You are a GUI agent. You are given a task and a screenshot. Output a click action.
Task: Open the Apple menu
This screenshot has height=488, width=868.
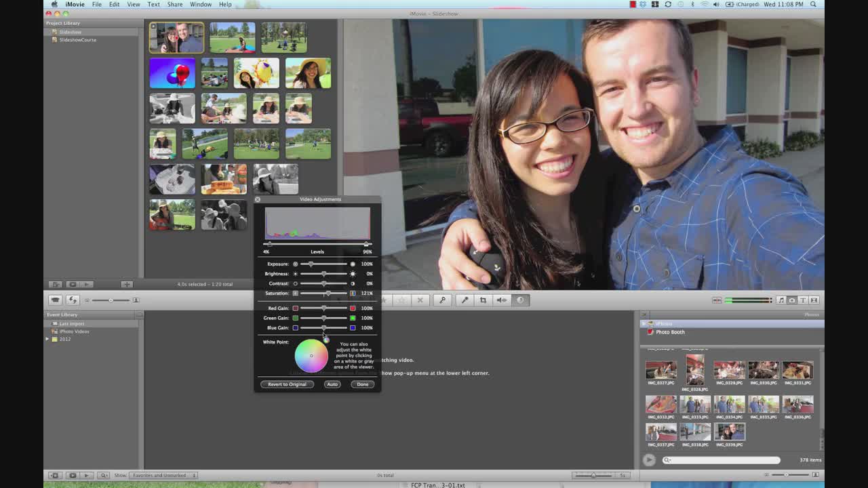tap(54, 4)
